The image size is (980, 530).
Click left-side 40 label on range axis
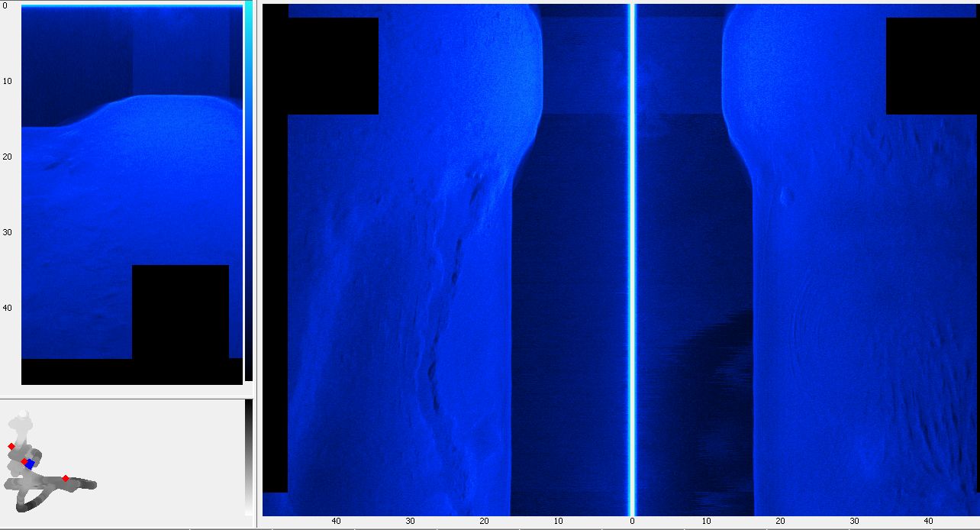336,521
